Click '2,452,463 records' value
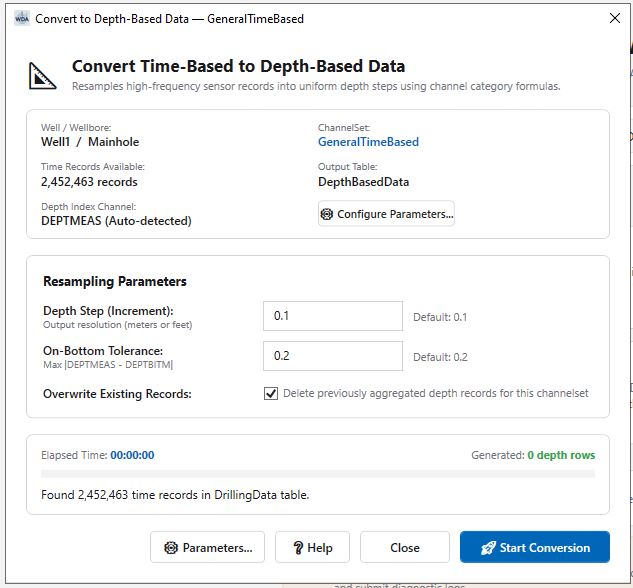 click(89, 182)
